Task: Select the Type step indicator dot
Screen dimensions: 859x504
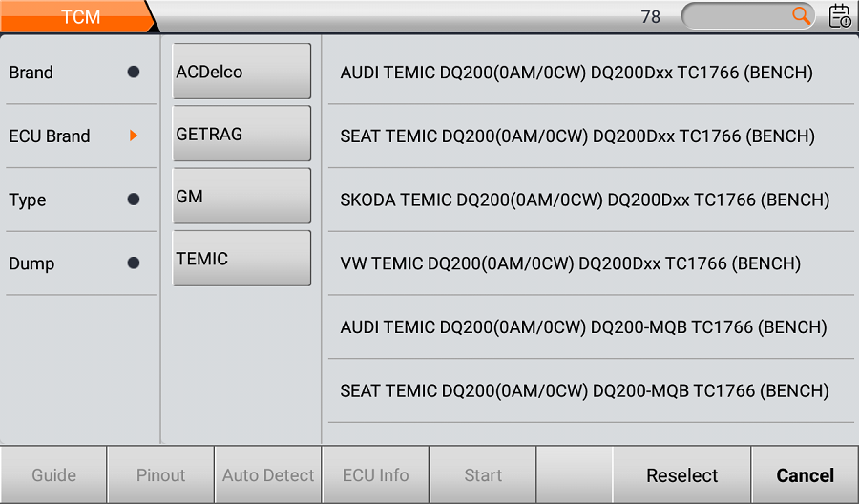Action: click(134, 199)
